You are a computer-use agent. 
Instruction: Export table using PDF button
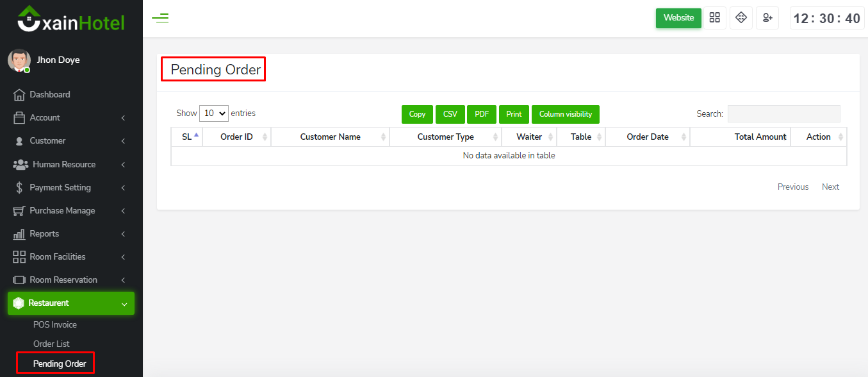point(482,114)
